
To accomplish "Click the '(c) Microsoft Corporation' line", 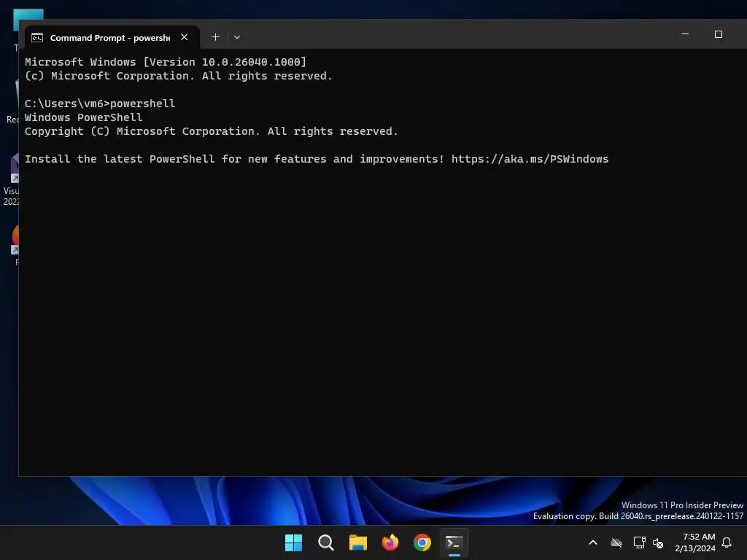I will pos(178,76).
